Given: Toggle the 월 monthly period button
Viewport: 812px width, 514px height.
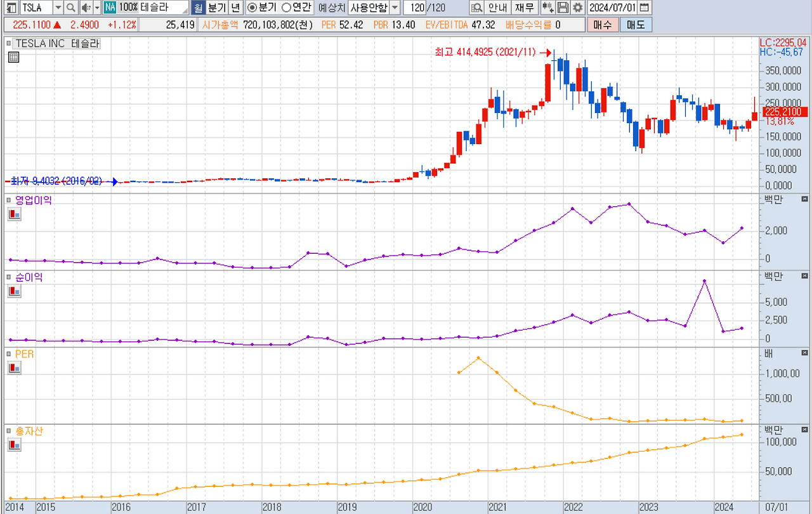Looking at the screenshot, I should [198, 8].
